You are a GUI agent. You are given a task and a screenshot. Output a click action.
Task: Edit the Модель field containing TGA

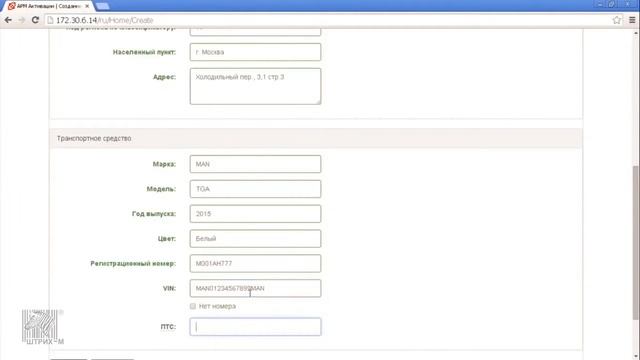tap(255, 189)
